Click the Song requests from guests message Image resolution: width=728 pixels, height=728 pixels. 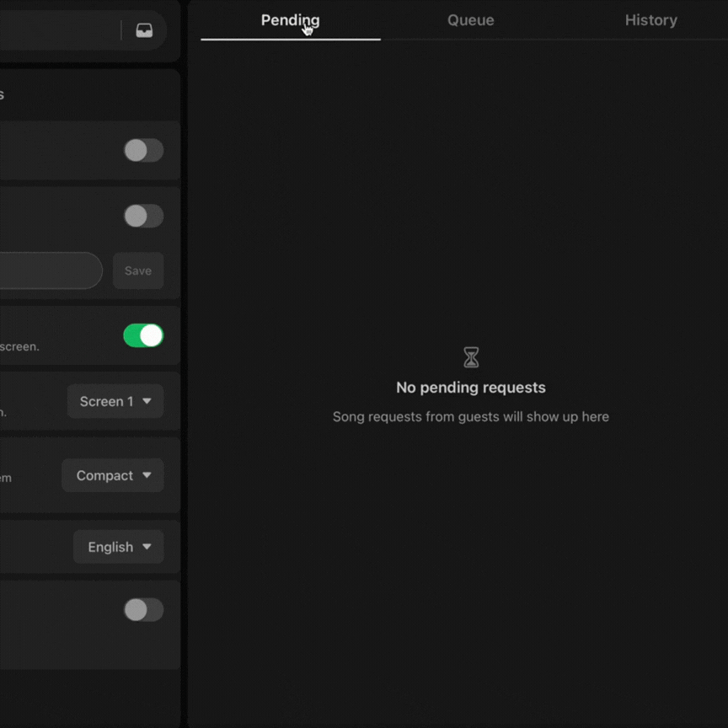click(x=471, y=417)
